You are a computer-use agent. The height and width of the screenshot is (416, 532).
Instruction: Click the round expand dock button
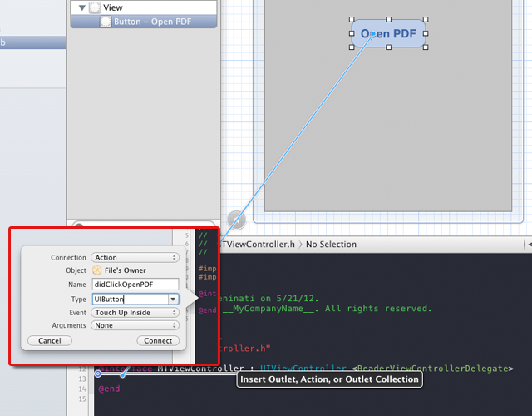[x=236, y=220]
